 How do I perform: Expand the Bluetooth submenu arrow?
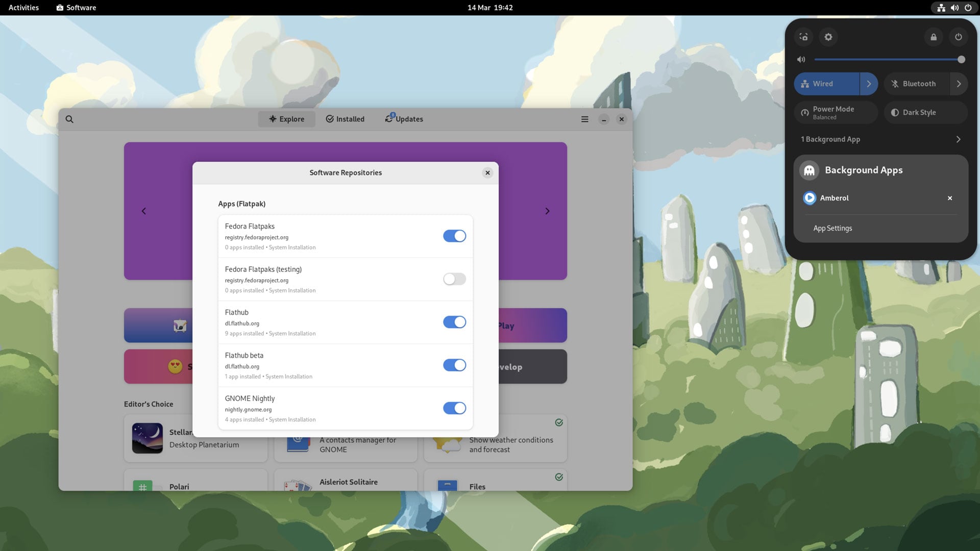(959, 84)
